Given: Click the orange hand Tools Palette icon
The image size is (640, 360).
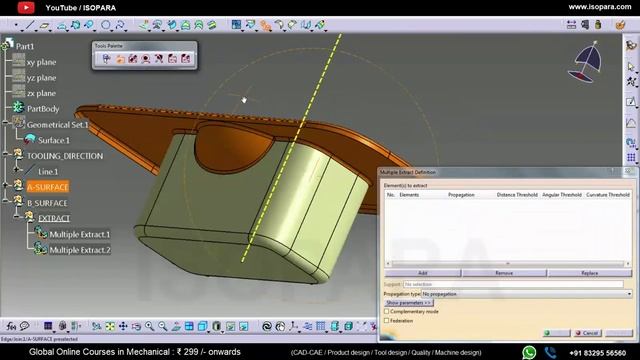Looking at the screenshot, I should coord(120,59).
